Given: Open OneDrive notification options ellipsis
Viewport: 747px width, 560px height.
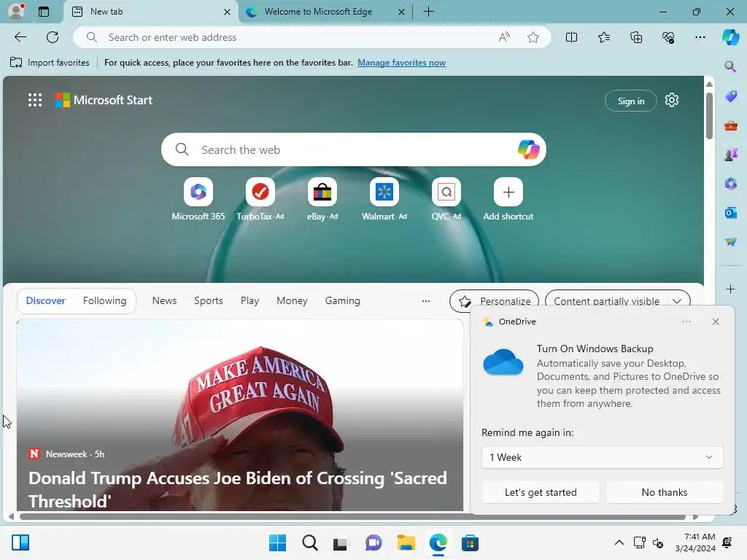Looking at the screenshot, I should (x=686, y=322).
